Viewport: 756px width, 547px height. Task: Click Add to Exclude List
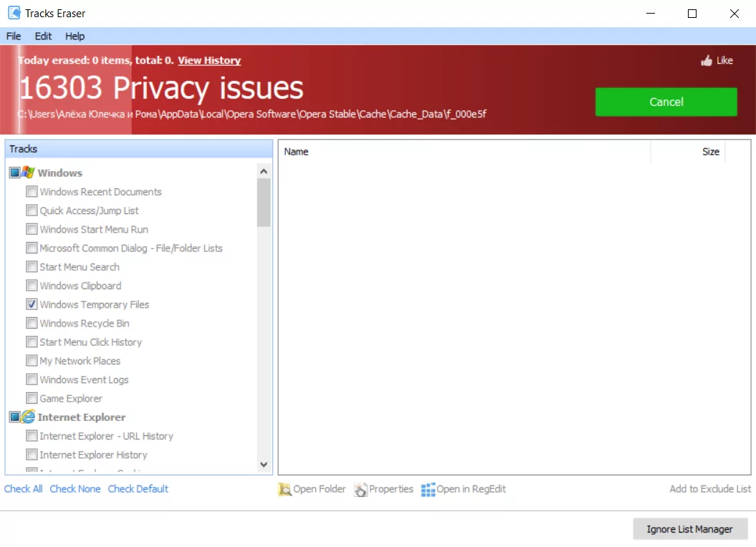pos(710,489)
